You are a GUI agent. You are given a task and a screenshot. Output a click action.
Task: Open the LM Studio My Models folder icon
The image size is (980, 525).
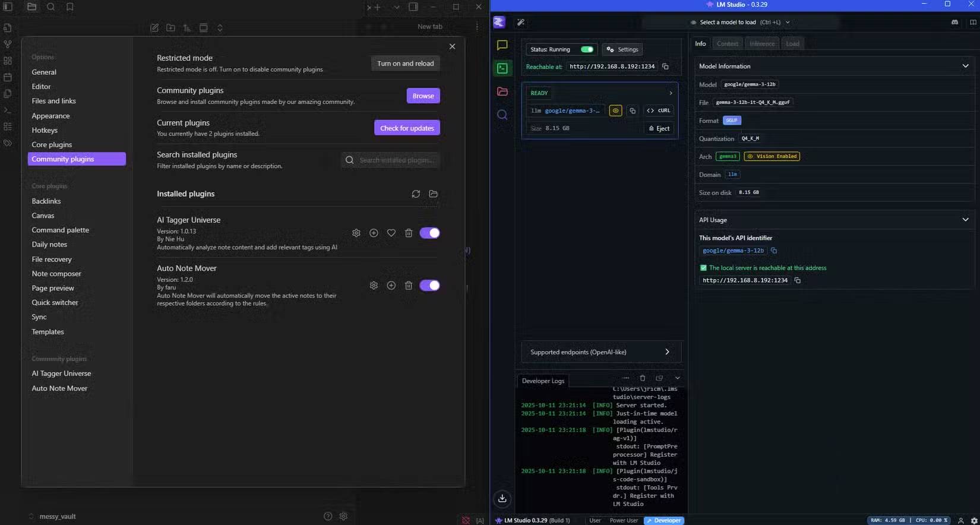point(502,91)
